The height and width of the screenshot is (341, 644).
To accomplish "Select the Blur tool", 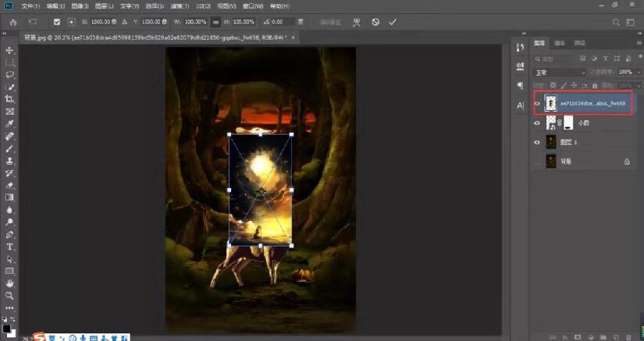I will tap(9, 210).
